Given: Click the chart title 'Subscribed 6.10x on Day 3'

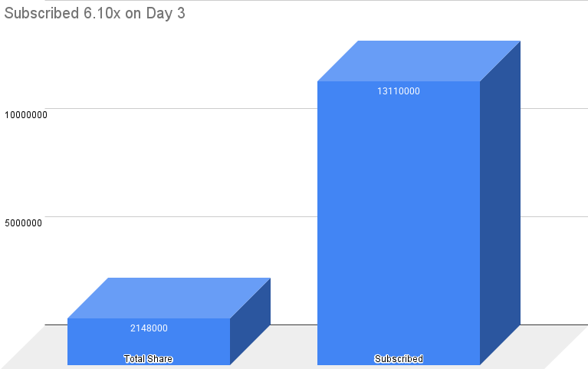Looking at the screenshot, I should (95, 15).
